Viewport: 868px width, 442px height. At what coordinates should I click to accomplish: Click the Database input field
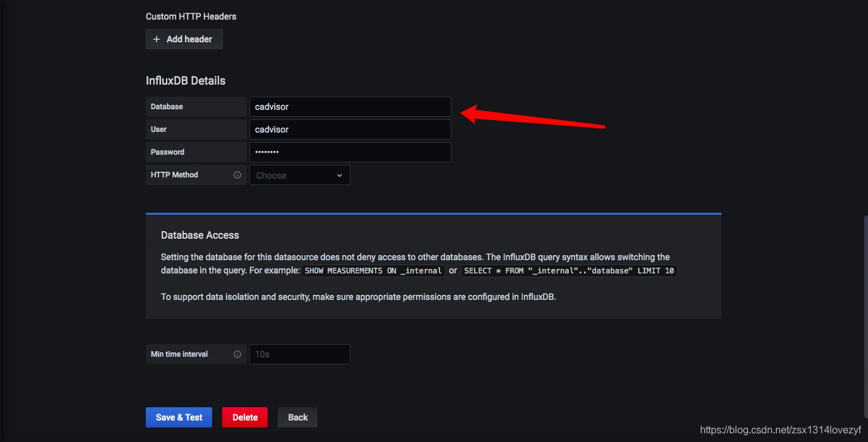pyautogui.click(x=350, y=107)
